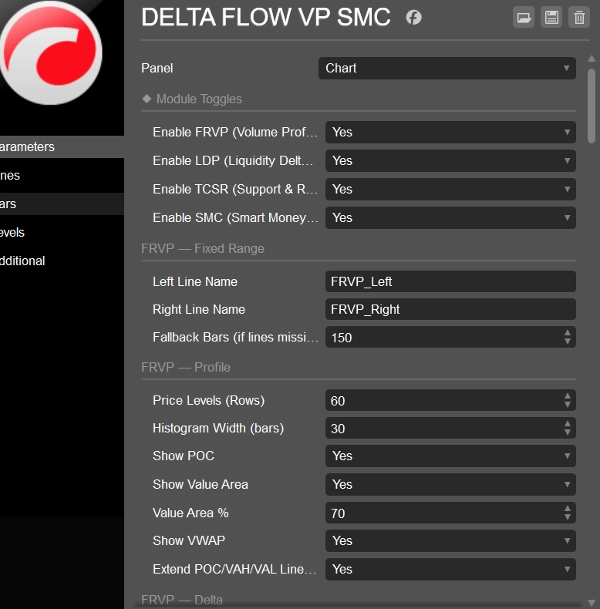Click the vertical scrollbar thumb
This screenshot has height=609, width=600.
click(591, 106)
